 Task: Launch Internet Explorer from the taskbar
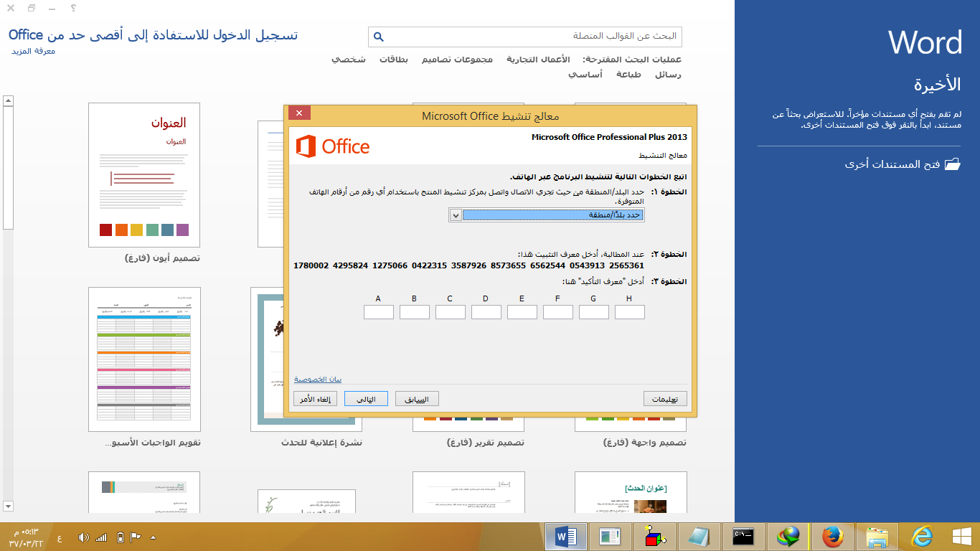coord(922,537)
